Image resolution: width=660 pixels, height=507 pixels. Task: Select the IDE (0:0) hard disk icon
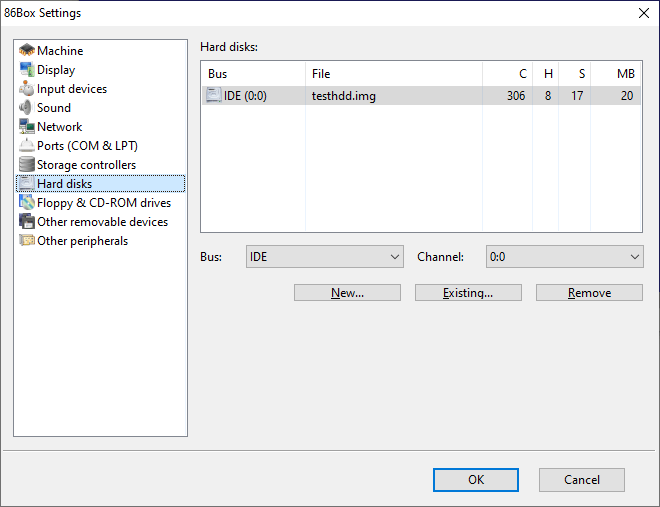214,96
